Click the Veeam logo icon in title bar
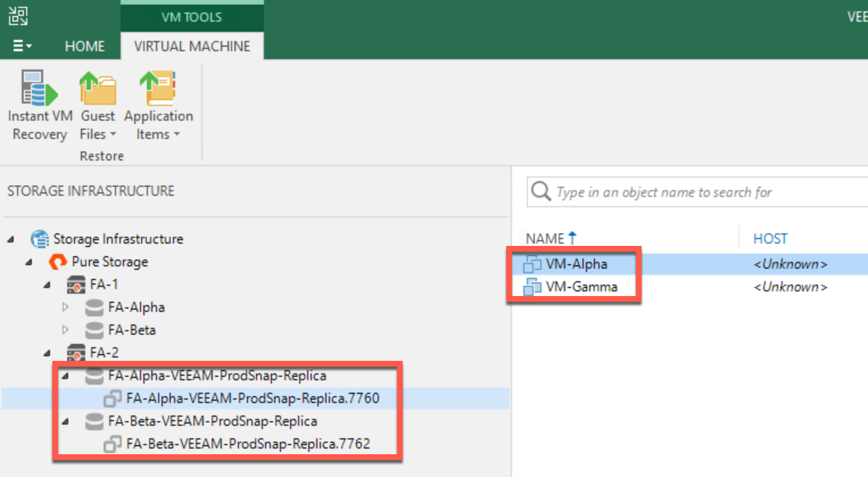 [x=18, y=15]
